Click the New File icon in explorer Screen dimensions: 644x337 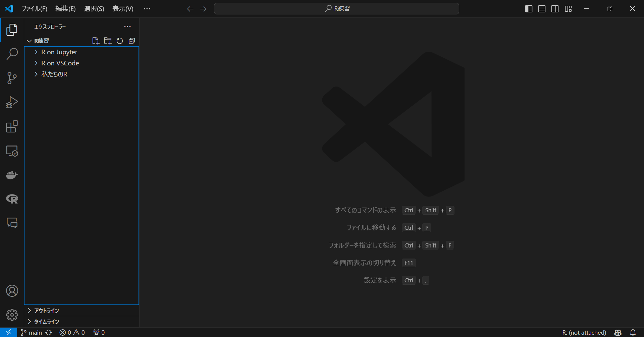coord(96,41)
